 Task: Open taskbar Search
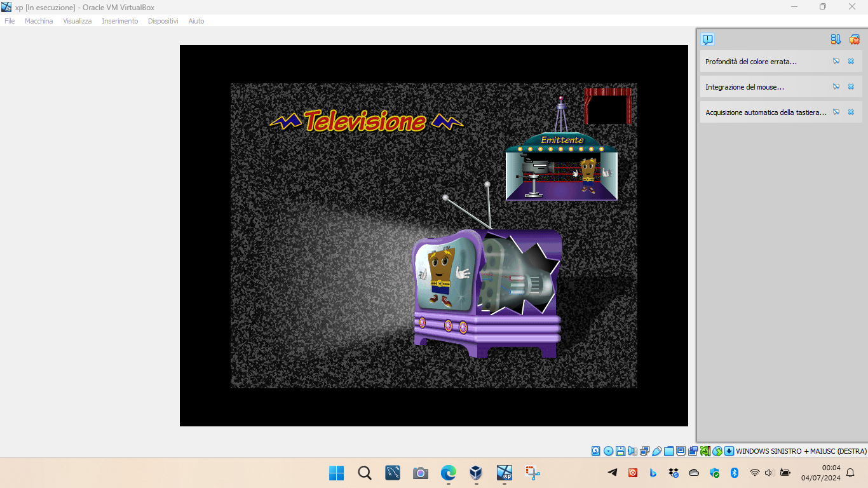coord(365,473)
